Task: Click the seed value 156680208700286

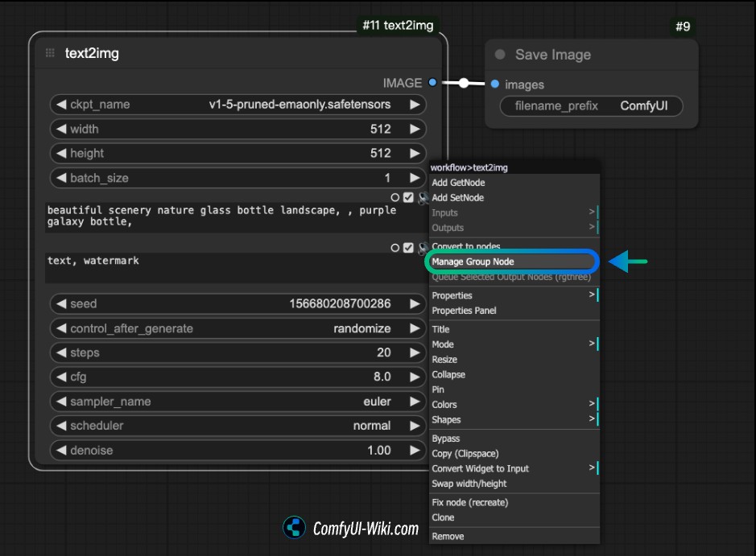Action: tap(340, 303)
